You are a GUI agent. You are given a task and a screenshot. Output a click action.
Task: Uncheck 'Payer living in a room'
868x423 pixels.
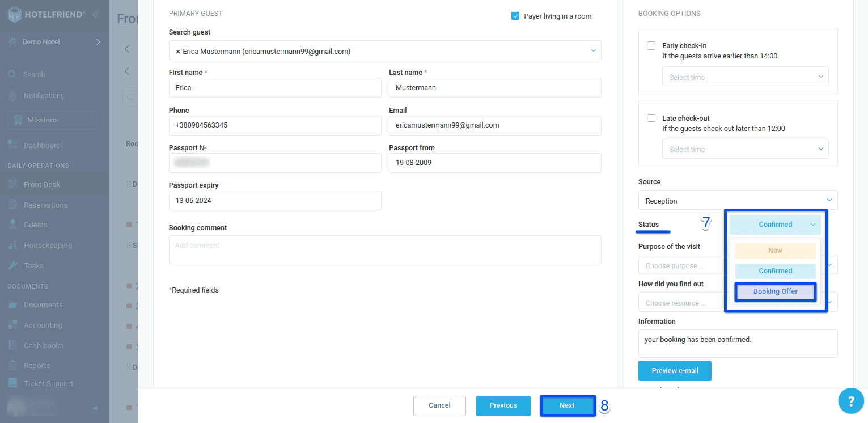pos(515,16)
